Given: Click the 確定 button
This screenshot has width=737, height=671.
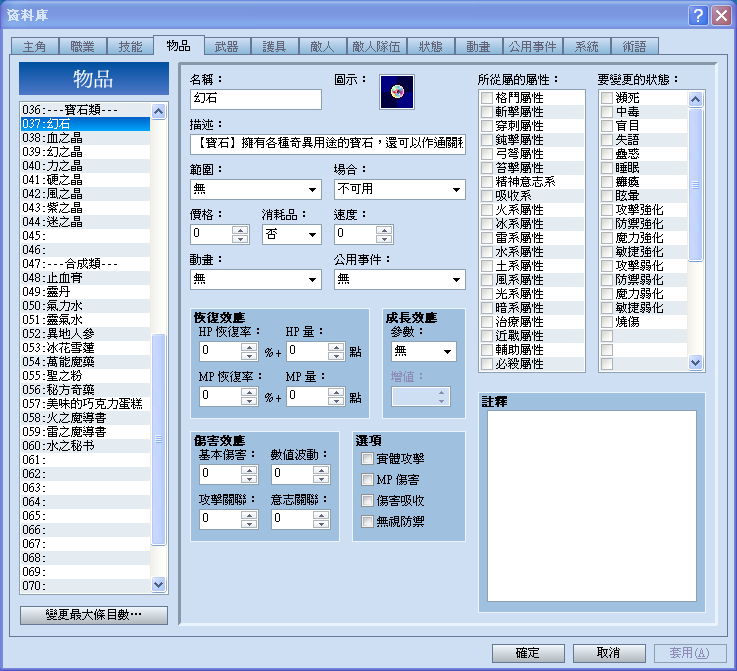Looking at the screenshot, I should click(x=528, y=653).
